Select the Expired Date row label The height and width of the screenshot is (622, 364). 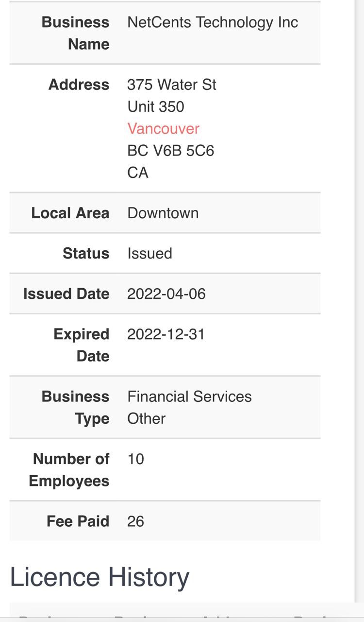[82, 345]
